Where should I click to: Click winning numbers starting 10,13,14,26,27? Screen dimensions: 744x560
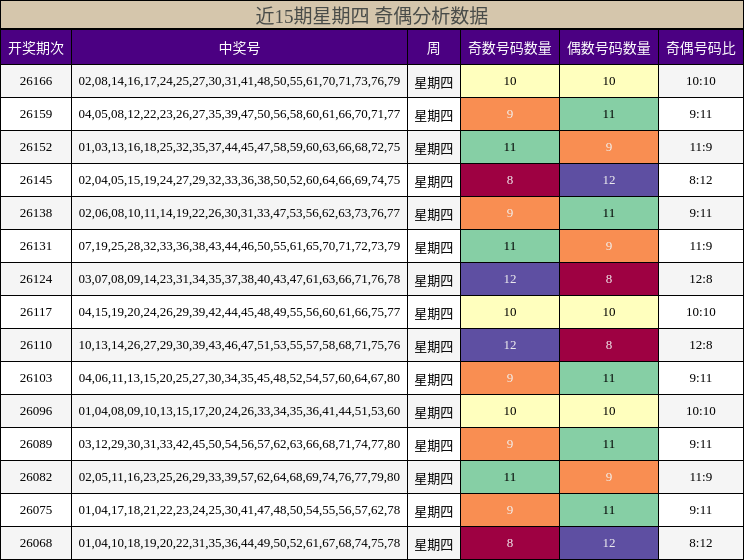(239, 345)
